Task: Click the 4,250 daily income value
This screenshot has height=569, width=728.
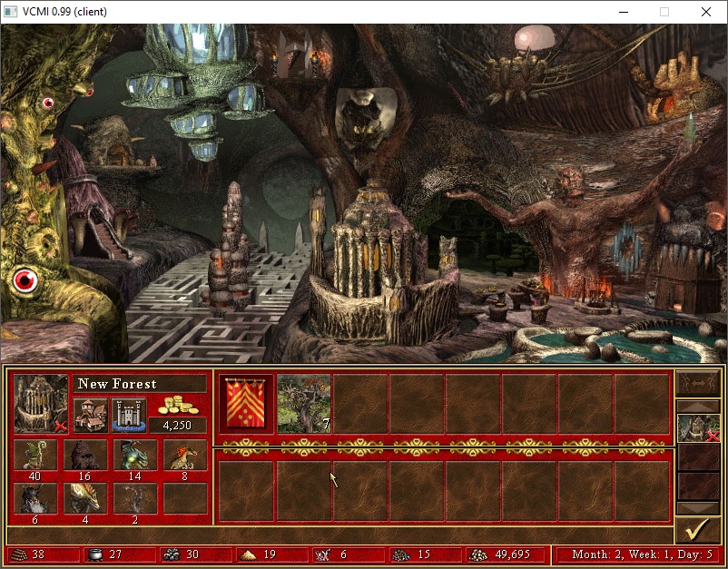Action: pos(177,425)
